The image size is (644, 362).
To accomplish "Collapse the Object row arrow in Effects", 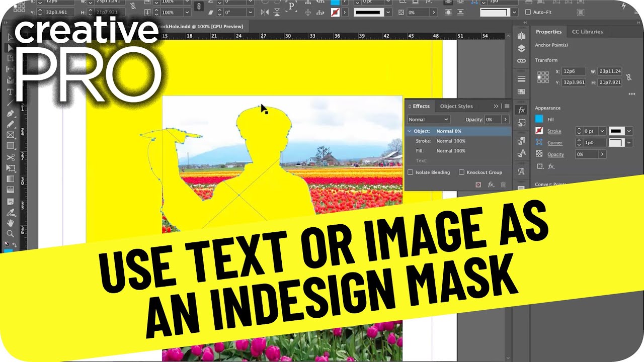I will (x=410, y=131).
